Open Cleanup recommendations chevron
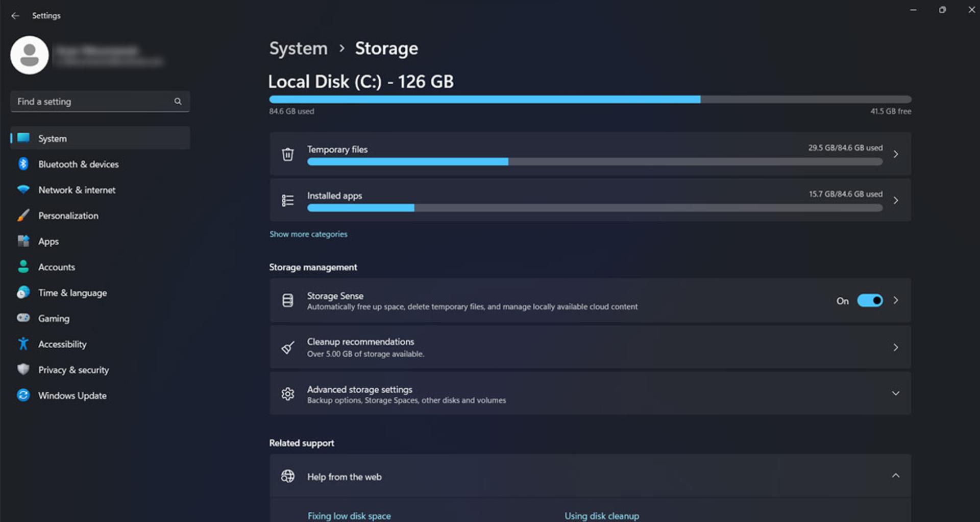 coord(896,347)
